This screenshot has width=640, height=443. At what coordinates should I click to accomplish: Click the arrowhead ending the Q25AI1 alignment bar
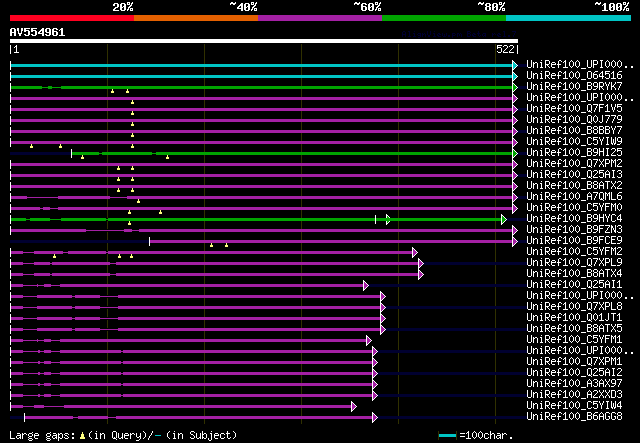point(366,286)
